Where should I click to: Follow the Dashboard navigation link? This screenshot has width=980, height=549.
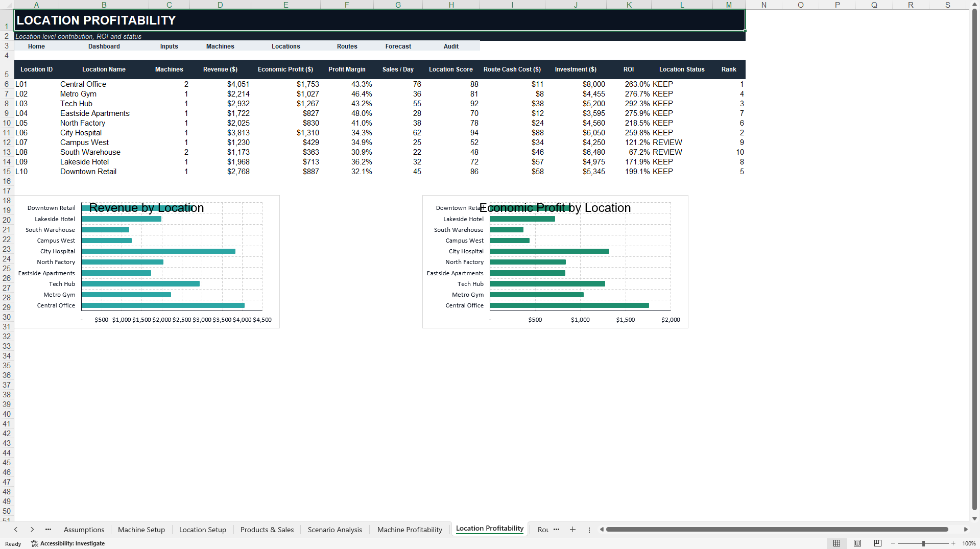pyautogui.click(x=104, y=46)
